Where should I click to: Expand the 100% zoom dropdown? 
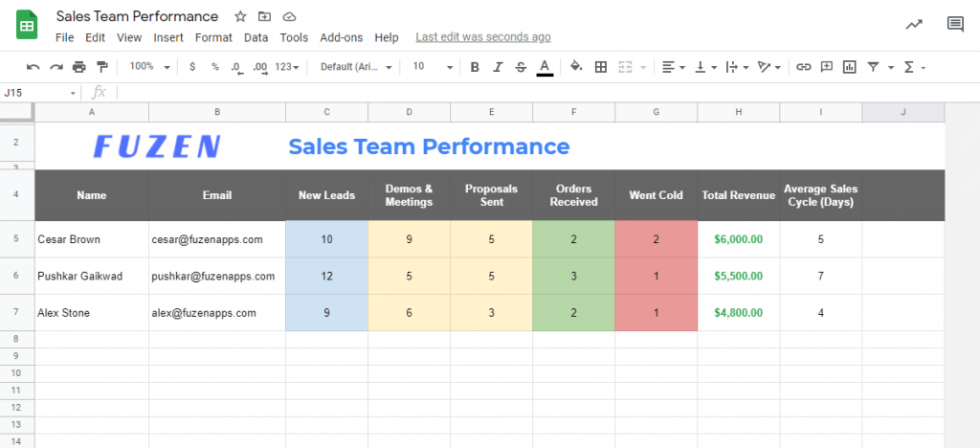pyautogui.click(x=150, y=67)
